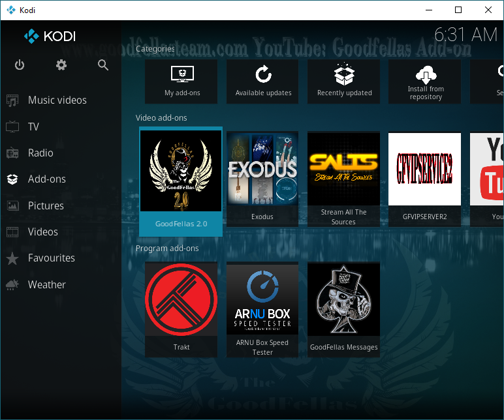The width and height of the screenshot is (504, 420).
Task: Click the Kodi title bar app icon
Action: tap(11, 10)
